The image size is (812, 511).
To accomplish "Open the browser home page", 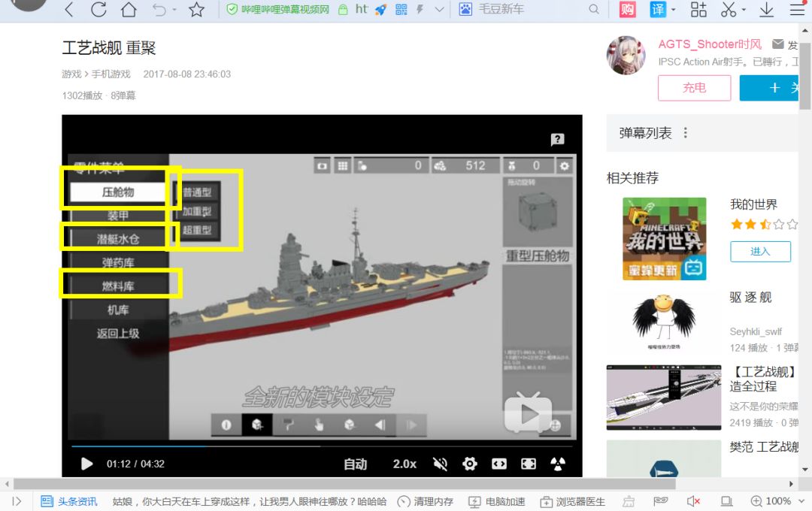I will click(129, 9).
